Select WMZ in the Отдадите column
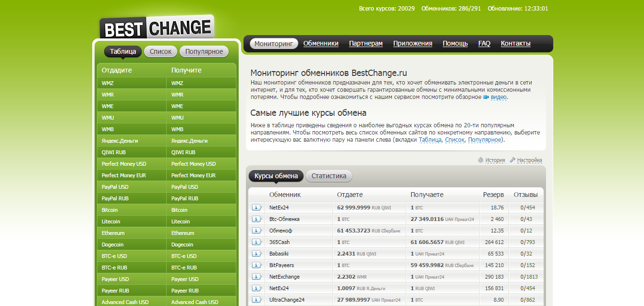 click(x=132, y=83)
